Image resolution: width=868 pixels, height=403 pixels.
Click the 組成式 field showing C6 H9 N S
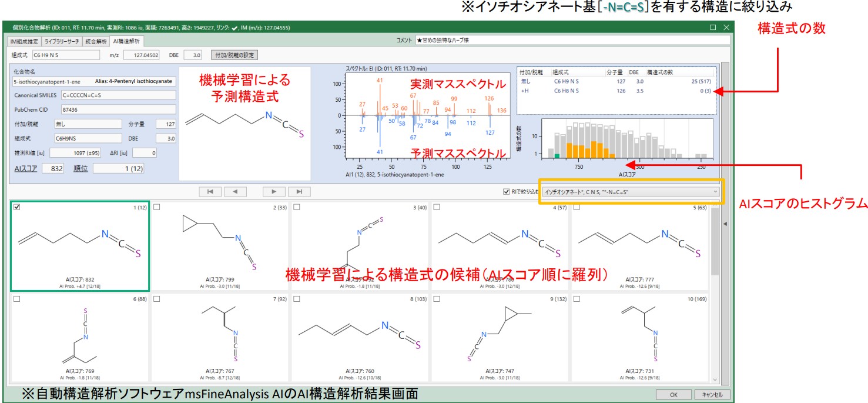point(66,55)
